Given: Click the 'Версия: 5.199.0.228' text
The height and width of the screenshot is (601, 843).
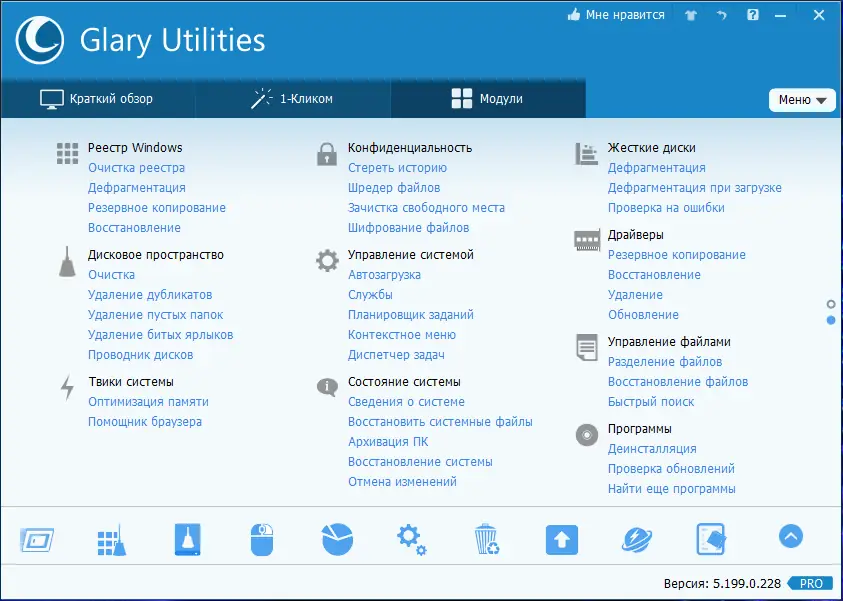Looking at the screenshot, I should pyautogui.click(x=722, y=584).
